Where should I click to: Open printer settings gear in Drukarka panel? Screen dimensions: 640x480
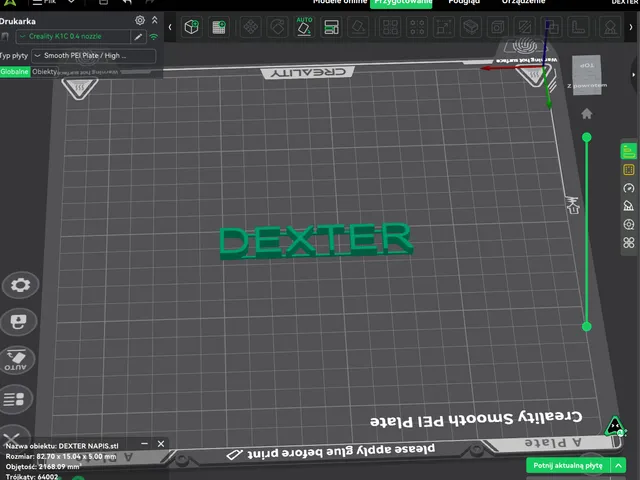pos(140,20)
